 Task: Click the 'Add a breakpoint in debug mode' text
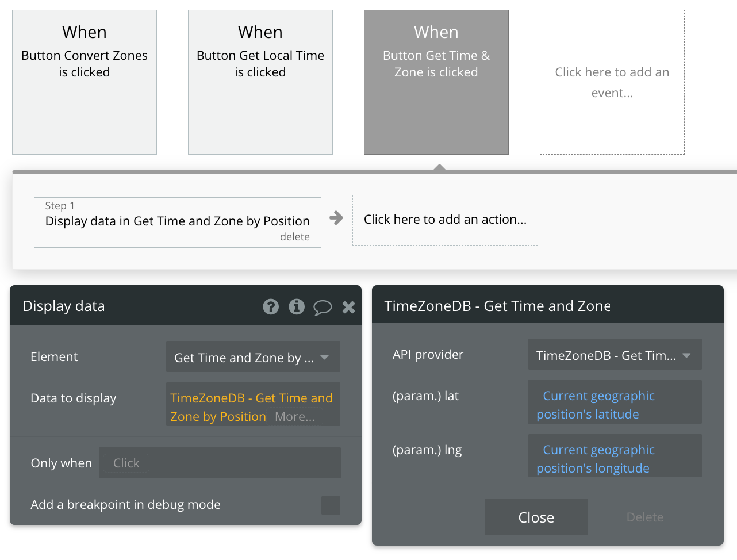(125, 505)
